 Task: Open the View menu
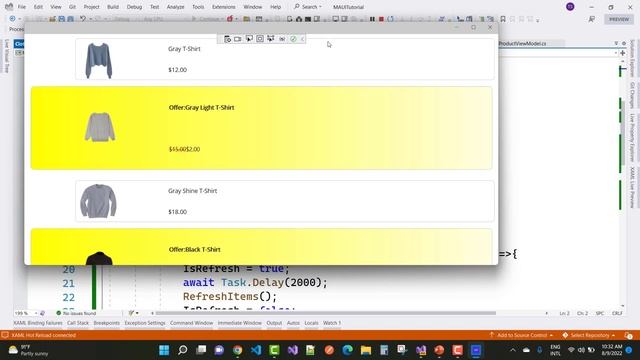(56, 7)
